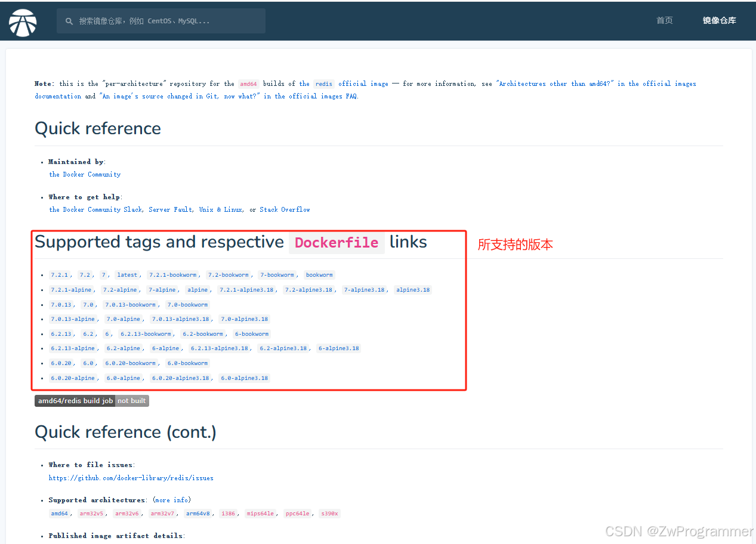Open the i386 architecture link
The width and height of the screenshot is (756, 544).
[228, 514]
